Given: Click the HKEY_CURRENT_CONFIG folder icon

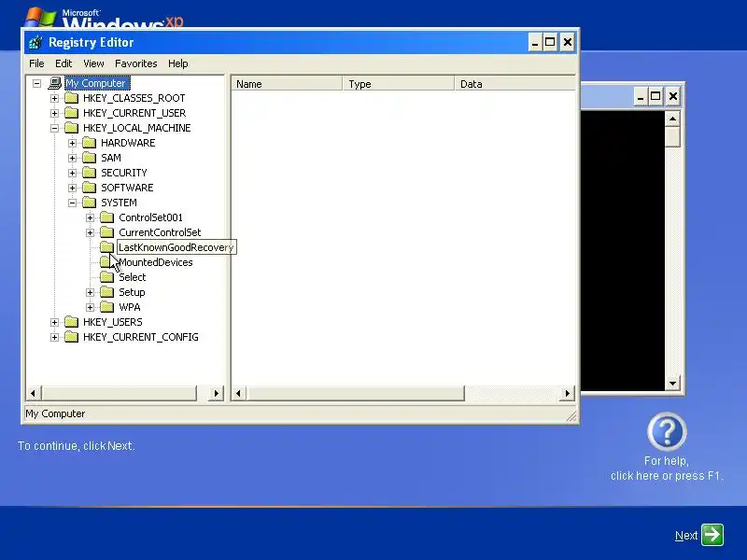Looking at the screenshot, I should [72, 337].
